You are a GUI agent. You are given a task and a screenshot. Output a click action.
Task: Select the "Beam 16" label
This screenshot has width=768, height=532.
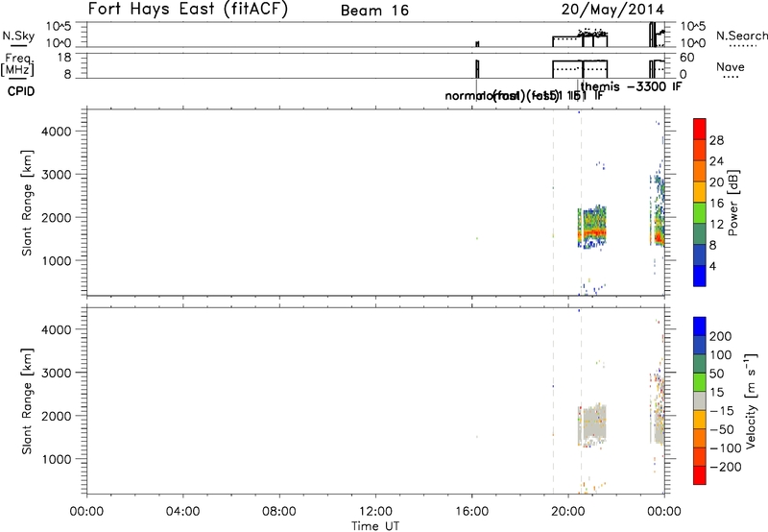[x=374, y=11]
